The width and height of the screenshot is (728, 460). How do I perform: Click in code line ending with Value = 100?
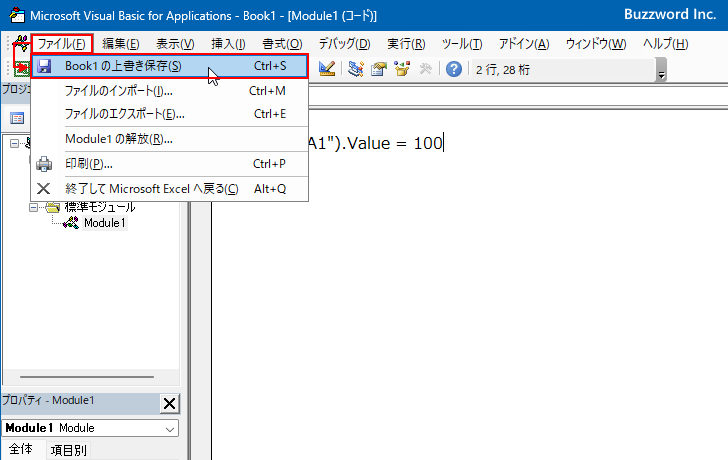pos(375,143)
